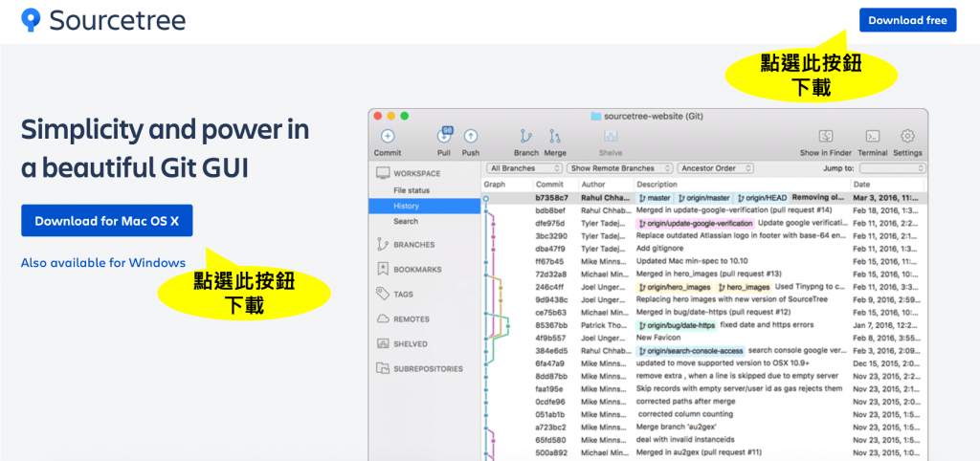Click the Branch toolbar icon
Viewport: 980px width, 461px height.
[526, 136]
